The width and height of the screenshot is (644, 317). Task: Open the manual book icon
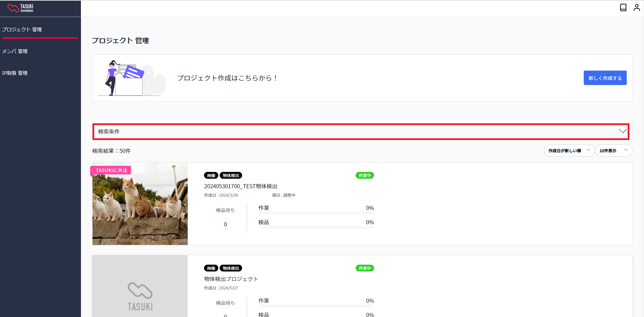click(623, 7)
